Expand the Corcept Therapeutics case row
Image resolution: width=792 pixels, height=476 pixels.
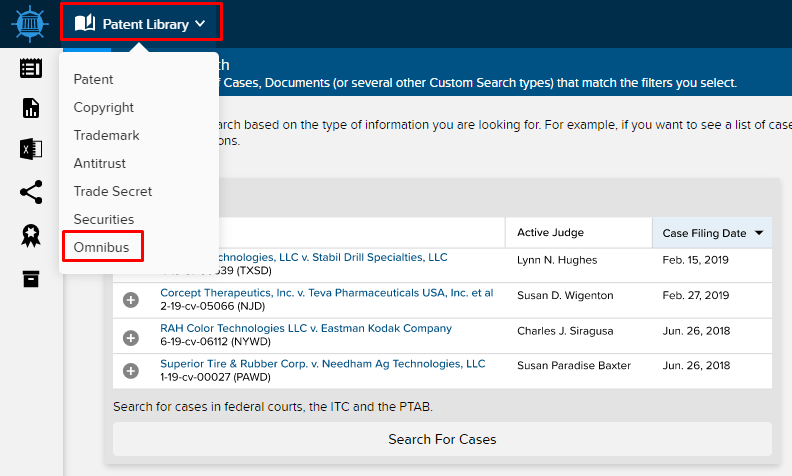tap(131, 300)
